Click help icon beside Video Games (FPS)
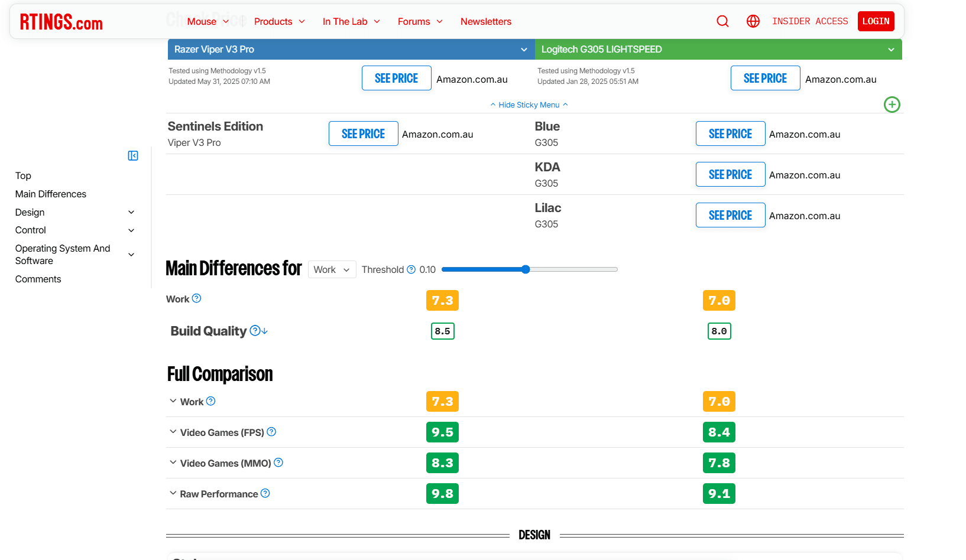This screenshot has height=560, width=966. click(271, 432)
